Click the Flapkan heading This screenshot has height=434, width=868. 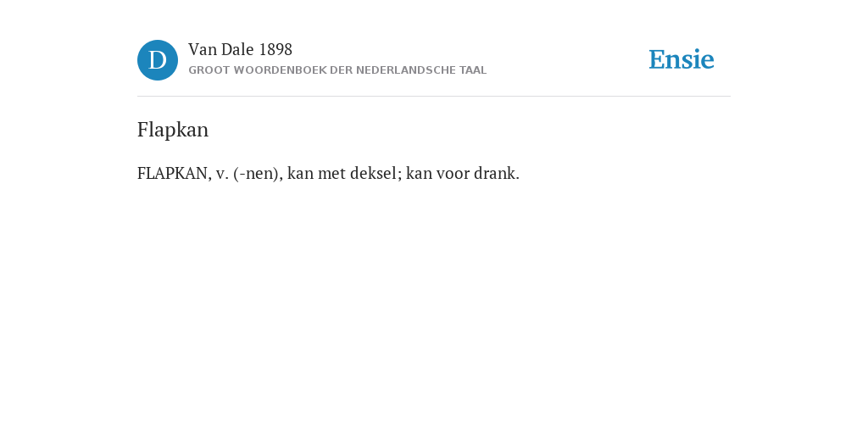pyautogui.click(x=173, y=130)
